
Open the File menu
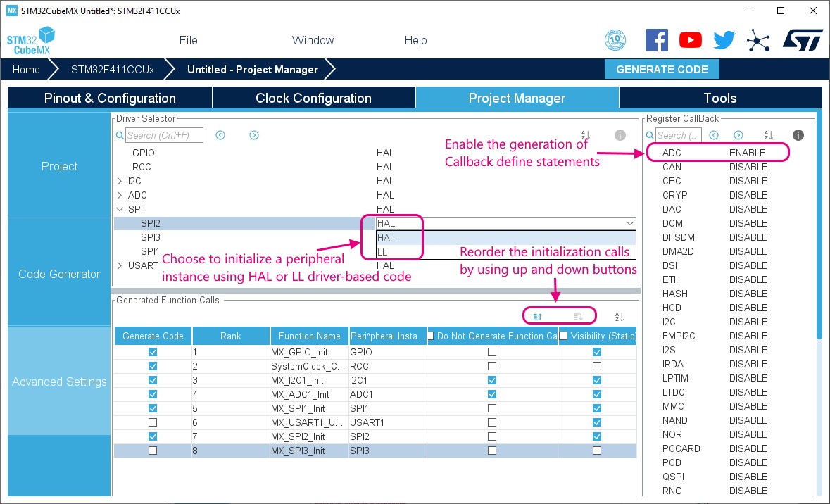(x=188, y=40)
